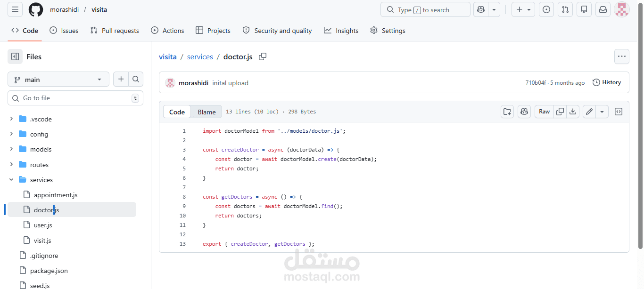Copy file path icon next to doctor.js
This screenshot has width=644, height=289.
(x=263, y=56)
